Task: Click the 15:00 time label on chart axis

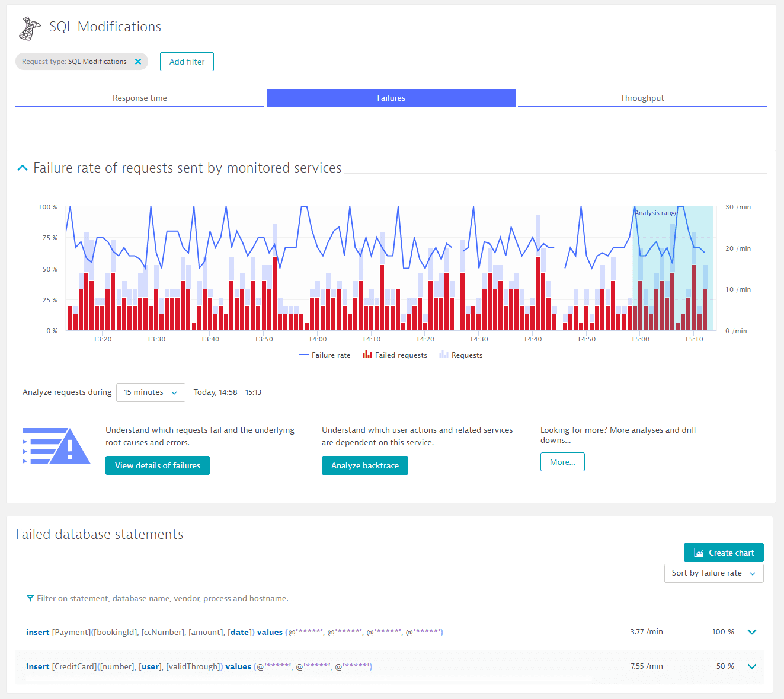Action: tap(640, 339)
